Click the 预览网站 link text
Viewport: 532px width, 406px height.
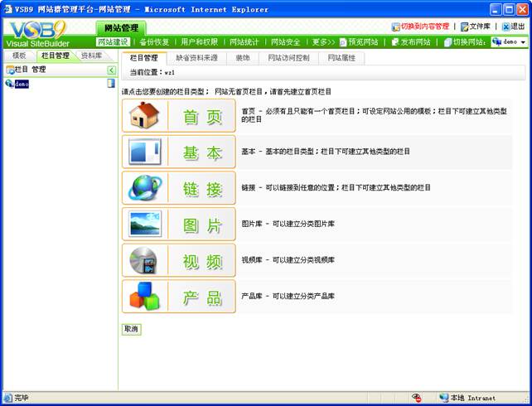pyautogui.click(x=364, y=42)
